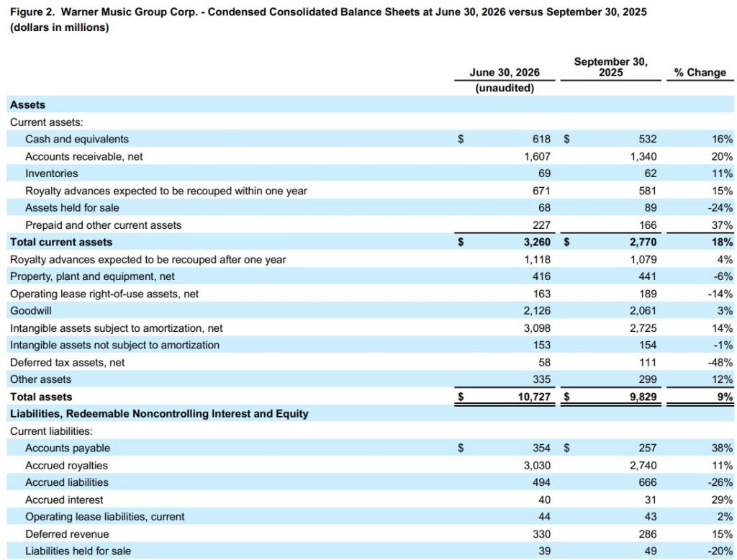This screenshot has height=560, width=737.
Task: Click the 'Deferred revenue' row label
Action: (67, 534)
